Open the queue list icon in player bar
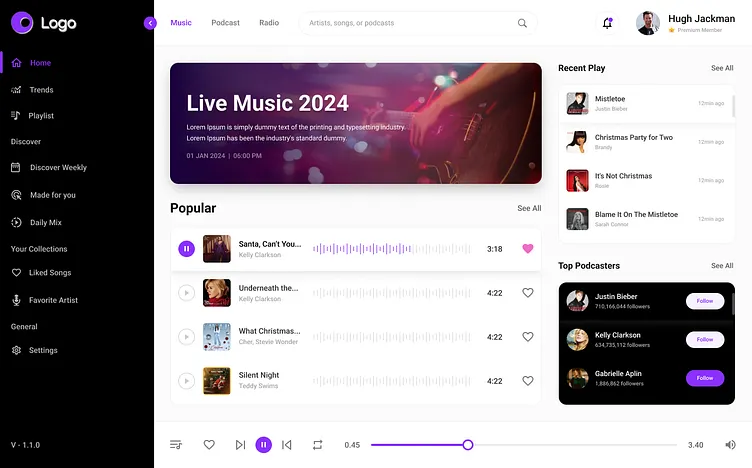 click(176, 445)
